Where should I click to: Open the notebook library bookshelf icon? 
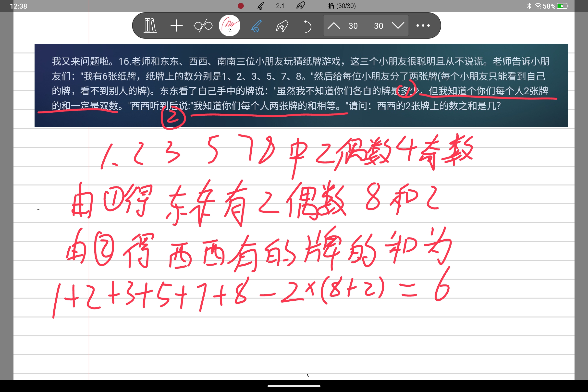(x=150, y=25)
